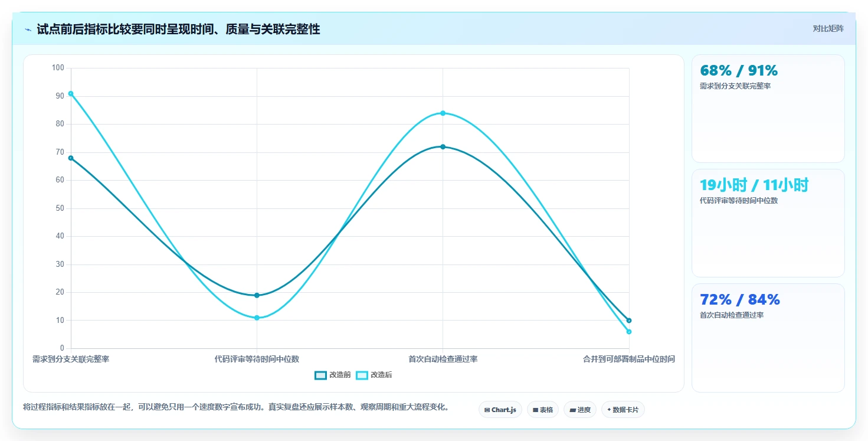Click the 改造前 data point at 72
868x441 pixels.
[443, 146]
